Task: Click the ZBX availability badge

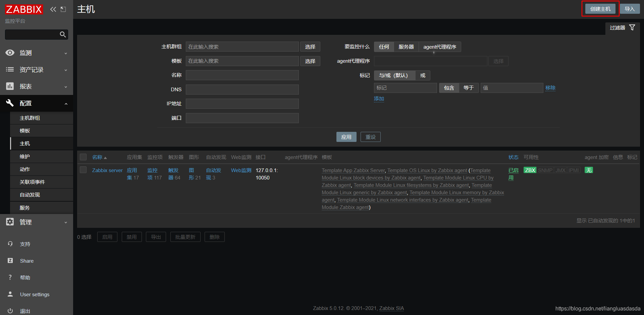Action: [x=530, y=170]
